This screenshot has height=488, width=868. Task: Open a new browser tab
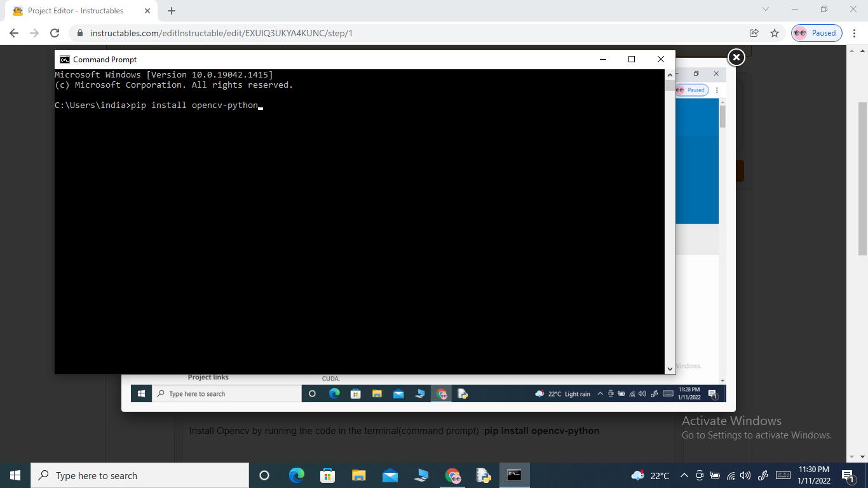(171, 10)
